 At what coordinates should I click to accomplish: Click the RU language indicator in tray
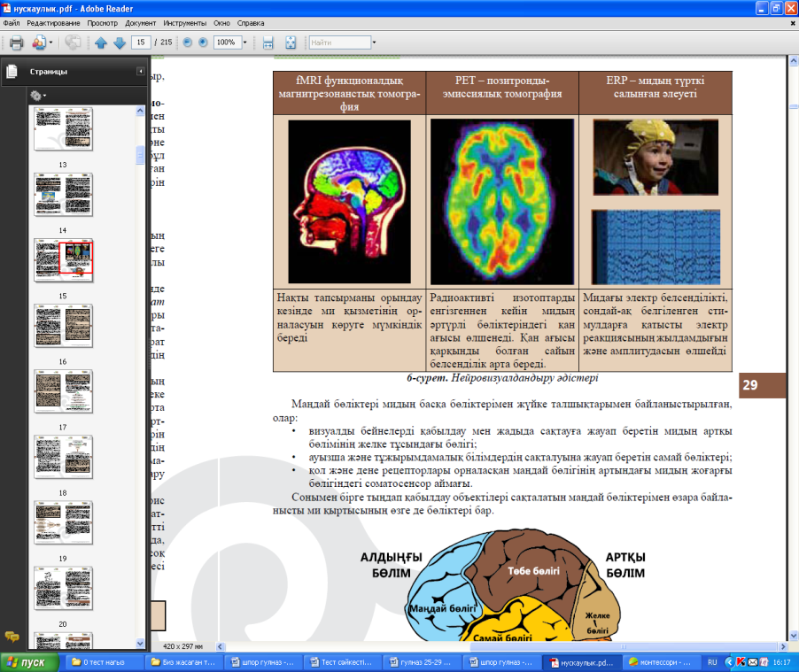tap(712, 662)
